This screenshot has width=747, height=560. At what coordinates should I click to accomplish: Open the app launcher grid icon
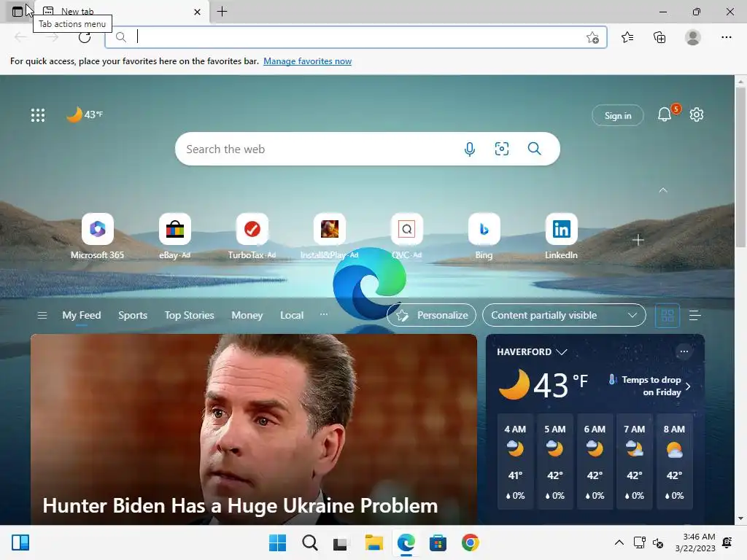click(x=38, y=114)
